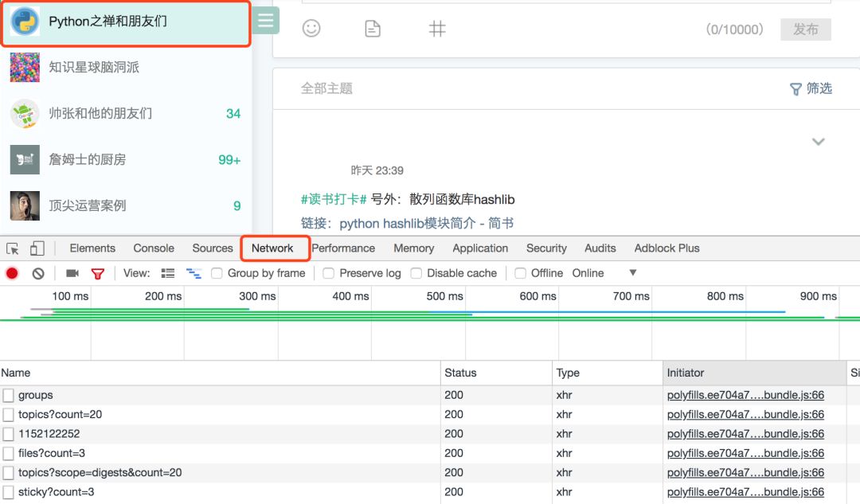Enable the Preserve log checkbox
Screen dimensions: 860x504
329,273
